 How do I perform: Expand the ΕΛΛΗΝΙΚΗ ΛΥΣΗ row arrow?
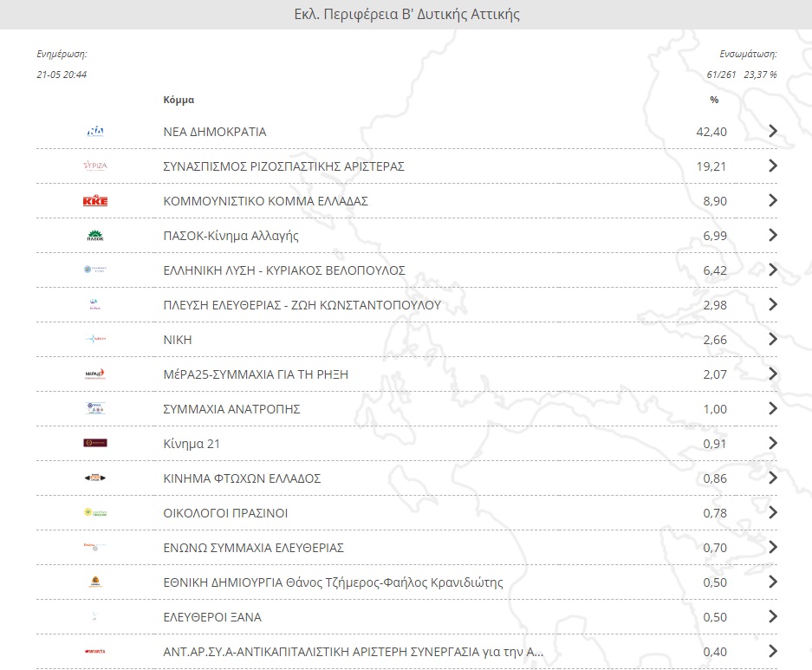point(773,270)
